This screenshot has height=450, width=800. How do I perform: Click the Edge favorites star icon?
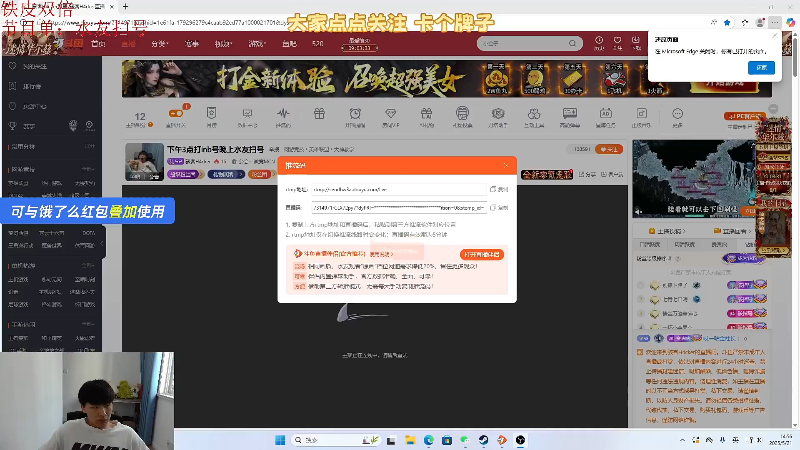tap(727, 22)
